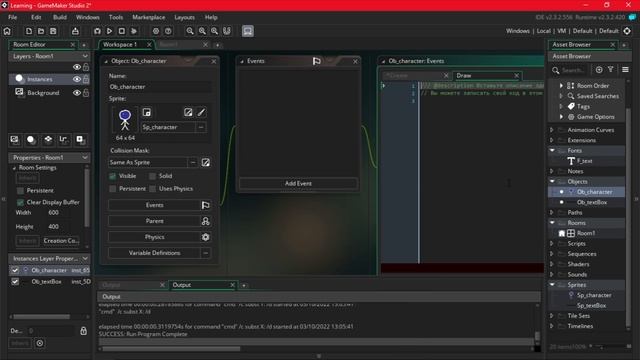Screen dimensions: 640x360
Task: Click the Add Event button
Action: click(298, 184)
